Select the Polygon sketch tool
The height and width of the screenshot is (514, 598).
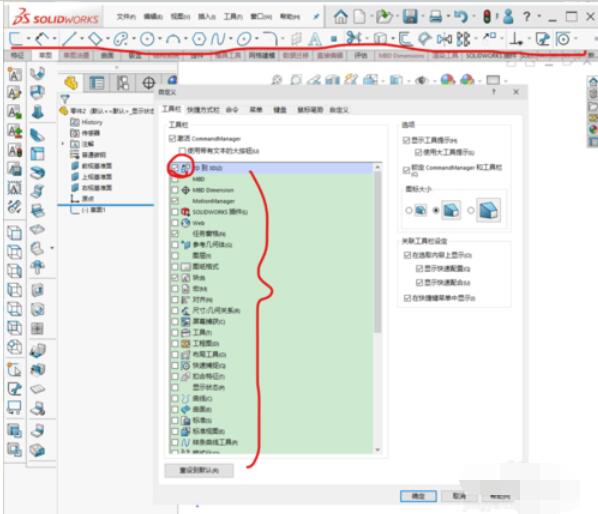coord(199,39)
